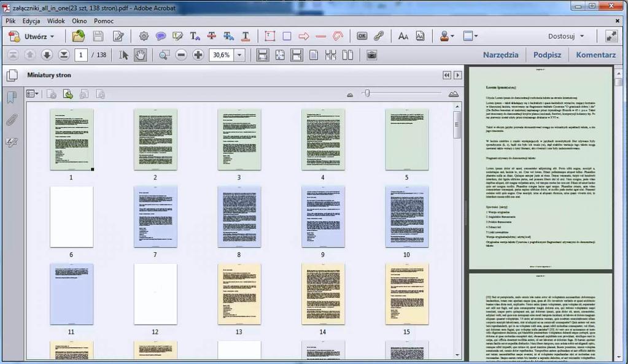628x364 pixels.
Task: Click the expand fullscreen icon top right
Action: 611,36
